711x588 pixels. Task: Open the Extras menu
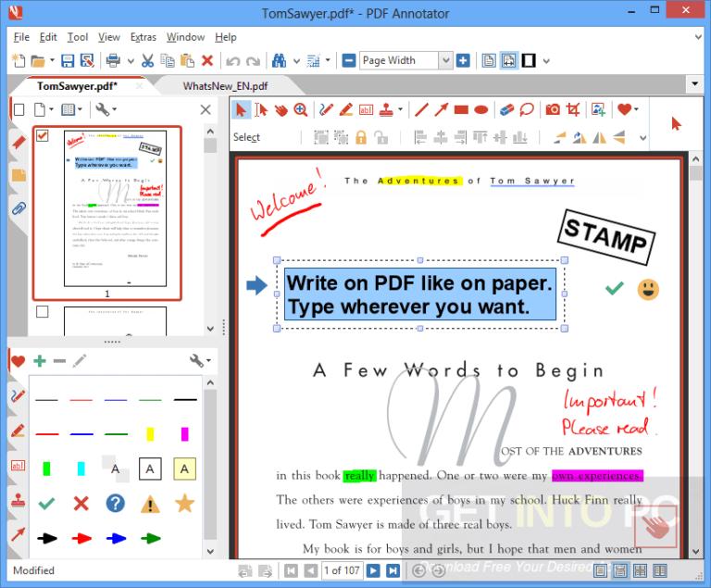[143, 37]
